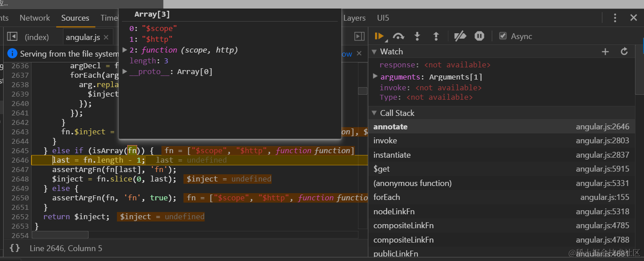The width and height of the screenshot is (644, 261).
Task: Select compositeLinkFn frame at angular.js:4788
Action: [501, 240]
